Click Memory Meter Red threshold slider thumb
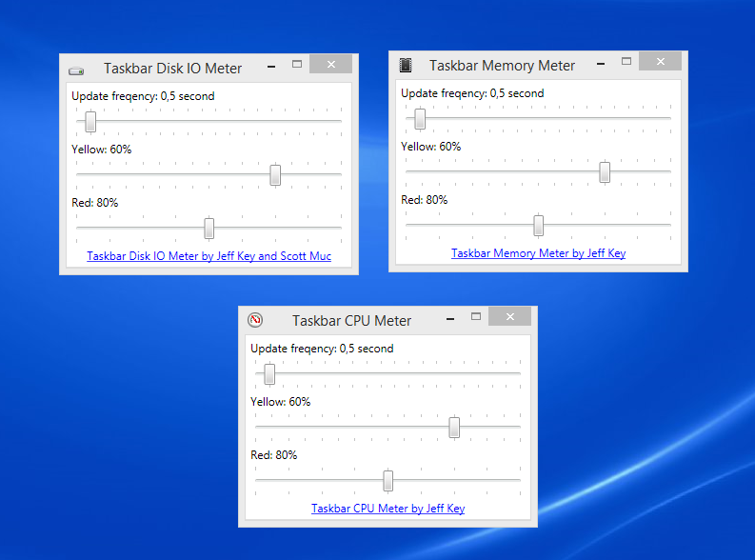This screenshot has height=560, width=755. pos(538,226)
